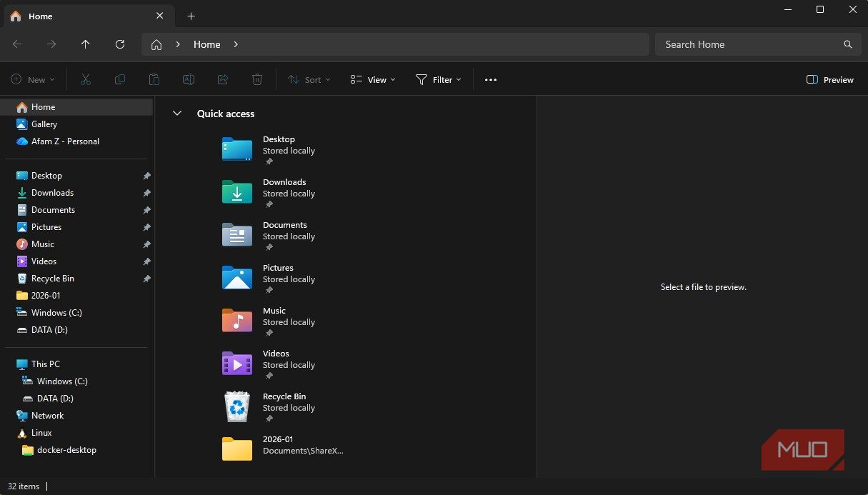
Task: Click the search magnifier icon
Action: click(x=848, y=44)
